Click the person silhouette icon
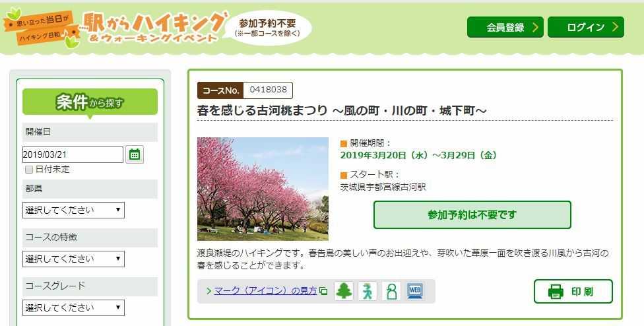 (x=391, y=291)
